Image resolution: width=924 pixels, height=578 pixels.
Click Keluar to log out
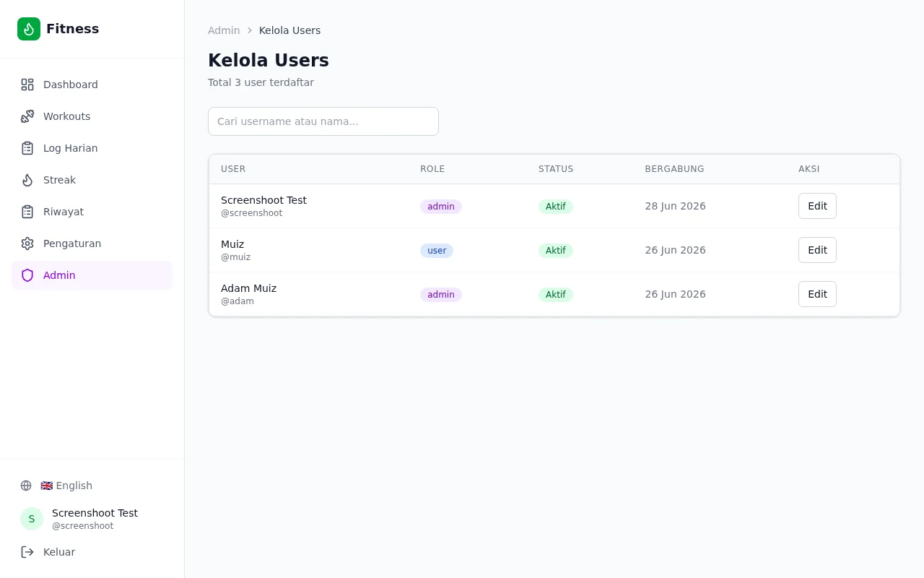[92, 552]
